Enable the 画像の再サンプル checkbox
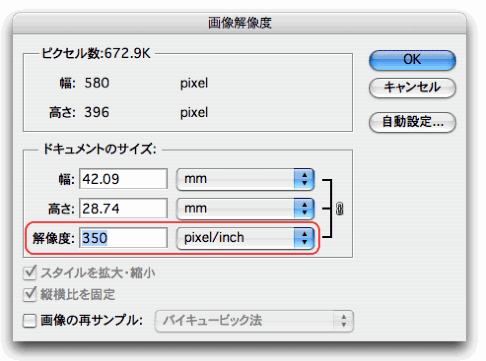 [30, 321]
